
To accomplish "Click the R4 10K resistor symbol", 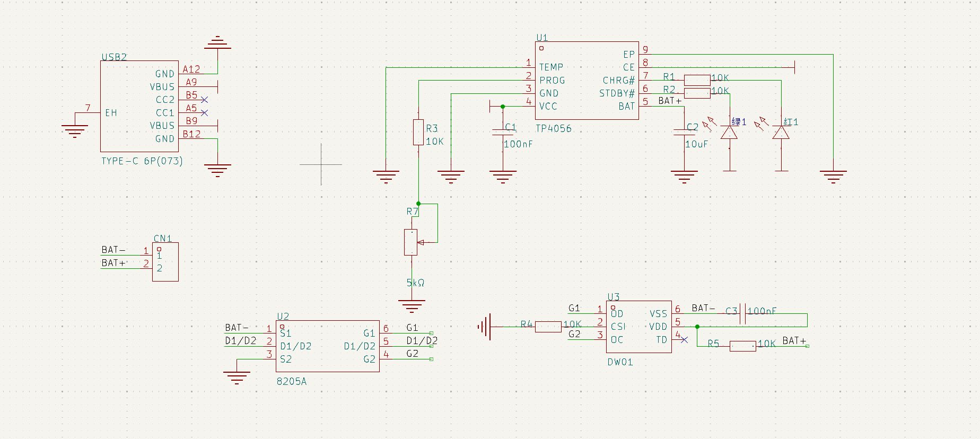I will pyautogui.click(x=548, y=327).
